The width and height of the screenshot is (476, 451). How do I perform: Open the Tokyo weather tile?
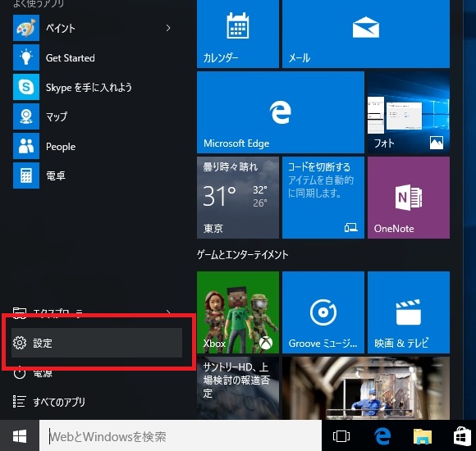(x=238, y=198)
